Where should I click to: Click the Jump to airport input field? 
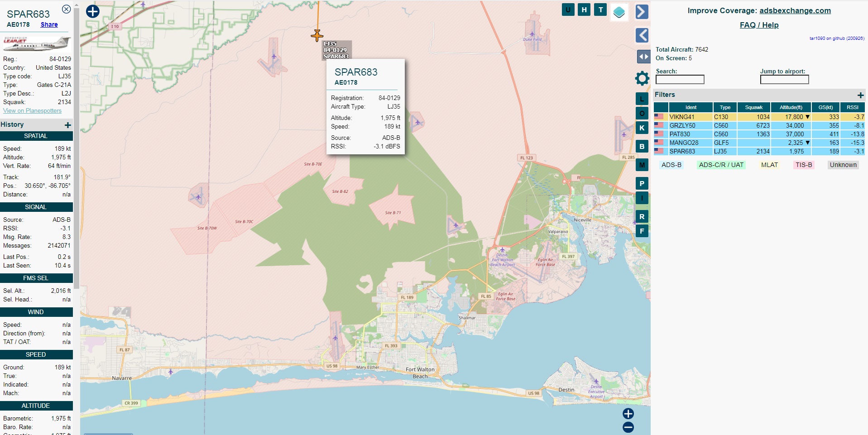785,80
